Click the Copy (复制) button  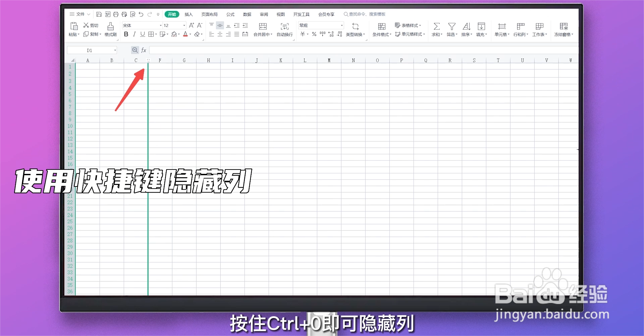(x=92, y=34)
